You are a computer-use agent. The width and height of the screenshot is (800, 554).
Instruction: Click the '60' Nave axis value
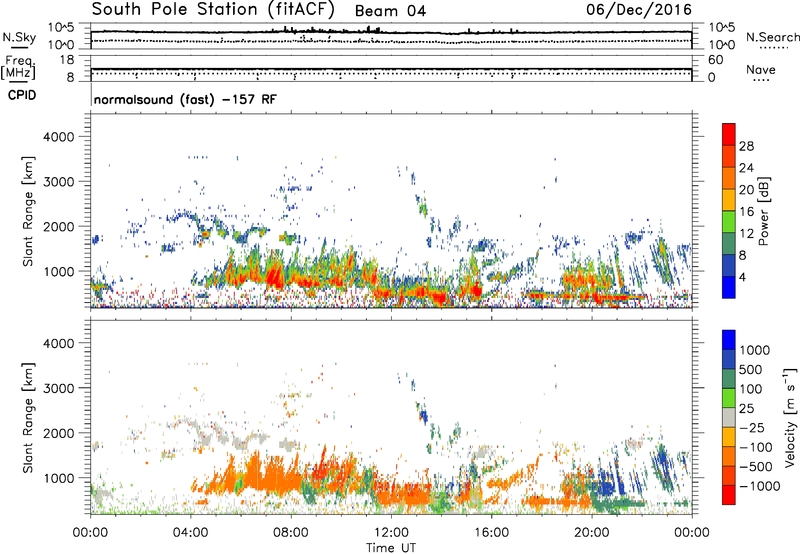[x=716, y=60]
